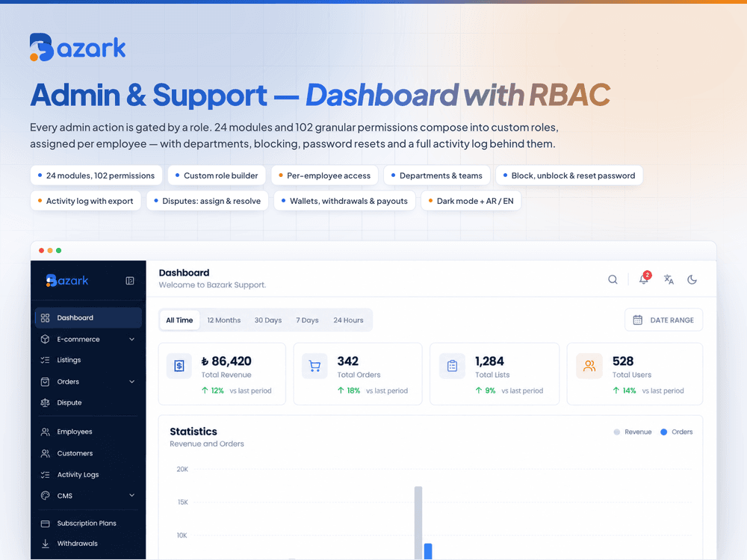The height and width of the screenshot is (560, 747).
Task: Click the Activity Logs list icon
Action: 46,475
